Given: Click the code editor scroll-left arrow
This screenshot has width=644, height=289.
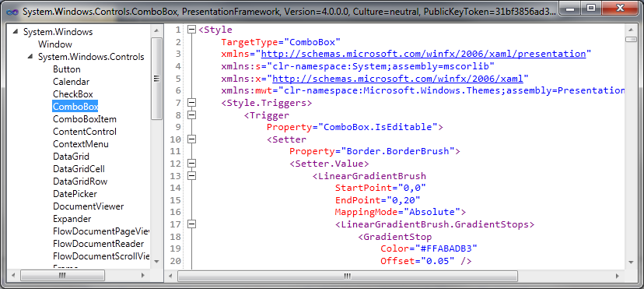Looking at the screenshot, I should (171, 276).
